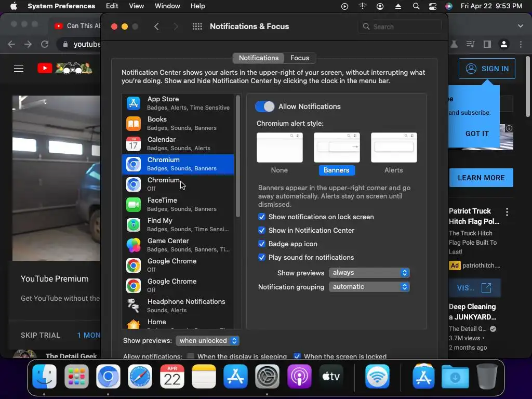The image size is (532, 399).
Task: Reload the page in the browser window
Action: (x=45, y=44)
